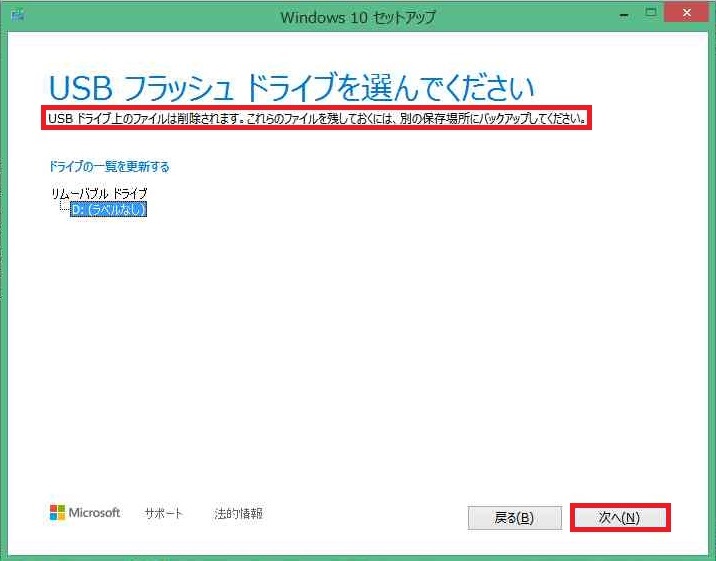Click the 戻る(B) button

(515, 518)
